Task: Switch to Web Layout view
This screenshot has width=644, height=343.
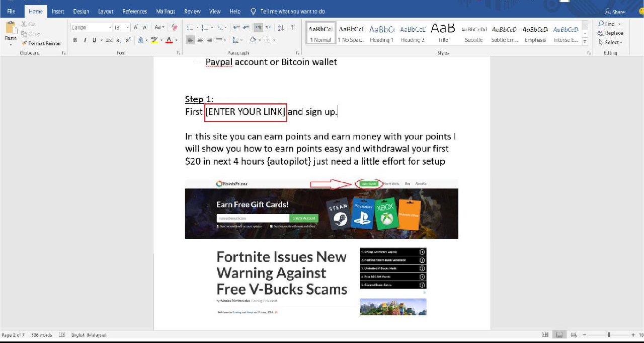Action: 573,334
